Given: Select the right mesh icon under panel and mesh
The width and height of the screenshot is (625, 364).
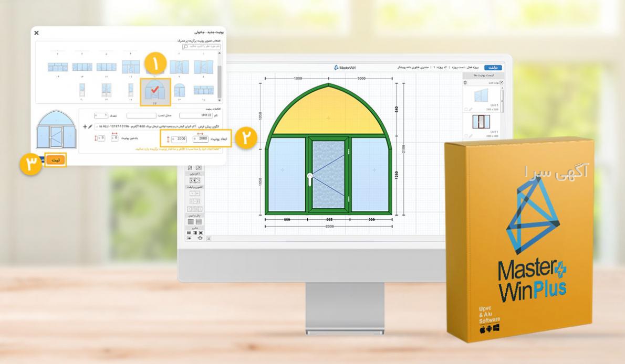Looking at the screenshot, I should click(x=199, y=221).
